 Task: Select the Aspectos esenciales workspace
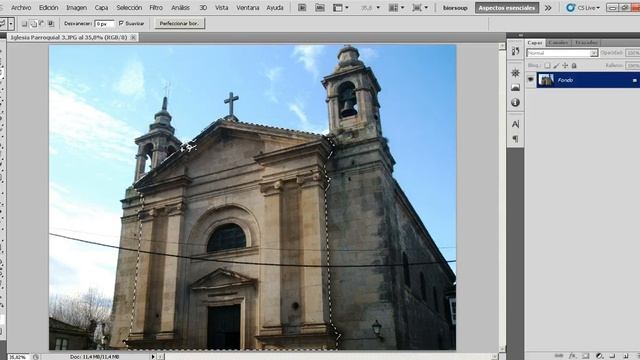[507, 8]
